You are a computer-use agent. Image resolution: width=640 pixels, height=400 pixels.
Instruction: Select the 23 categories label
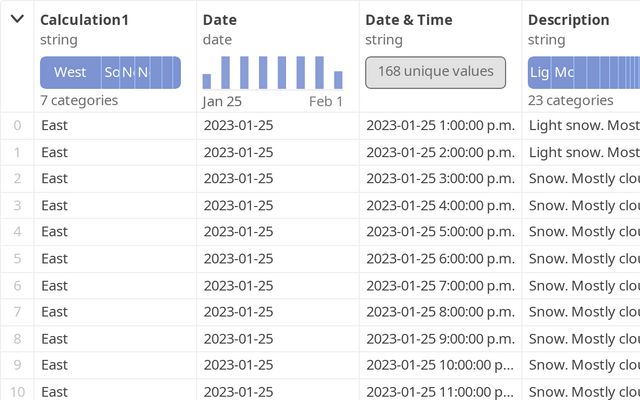[x=571, y=100]
